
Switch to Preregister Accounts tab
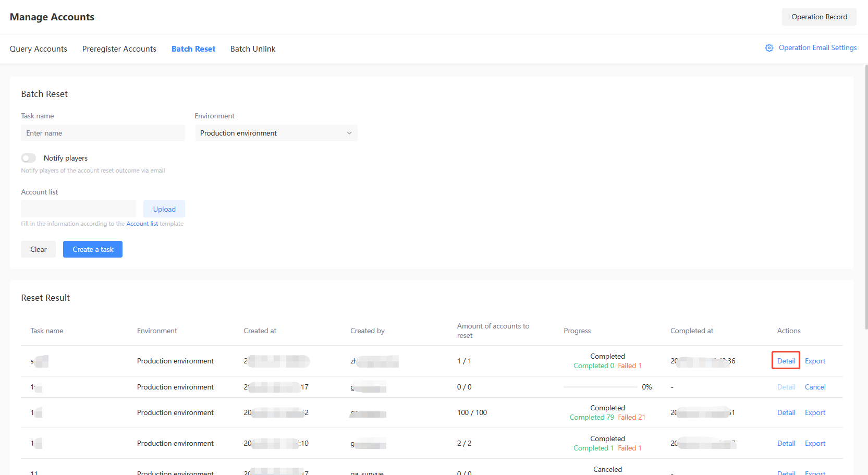(119, 49)
